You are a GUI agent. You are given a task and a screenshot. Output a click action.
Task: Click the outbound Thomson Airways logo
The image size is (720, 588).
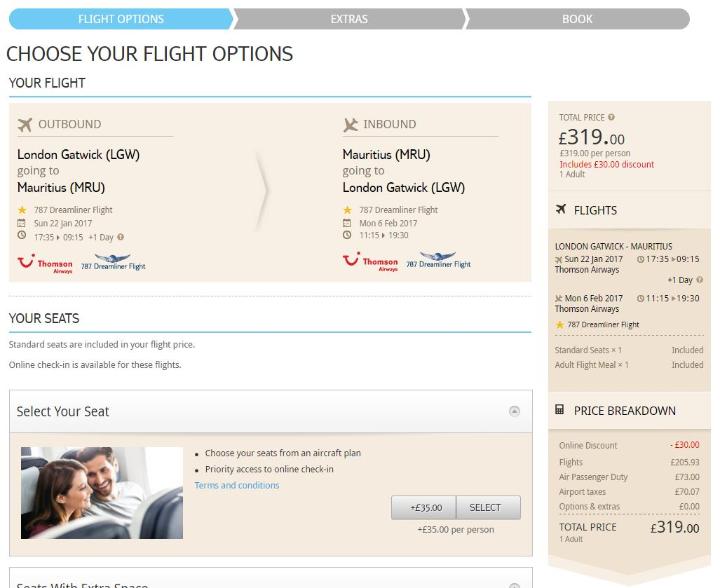45,263
